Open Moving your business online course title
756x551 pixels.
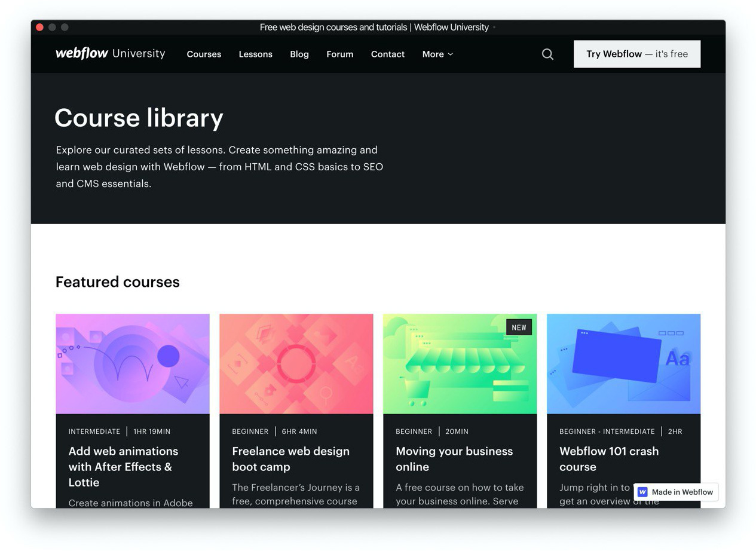coord(454,459)
